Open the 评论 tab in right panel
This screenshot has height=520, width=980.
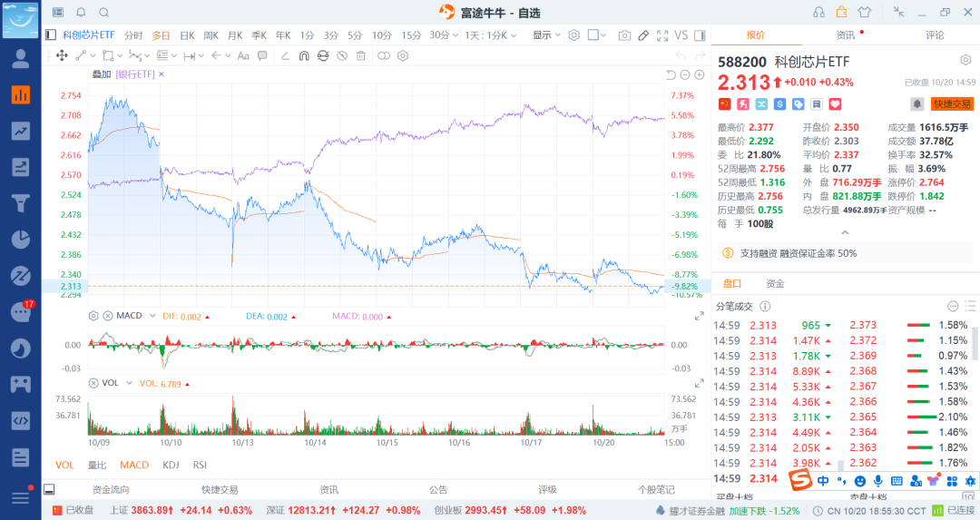click(x=935, y=35)
